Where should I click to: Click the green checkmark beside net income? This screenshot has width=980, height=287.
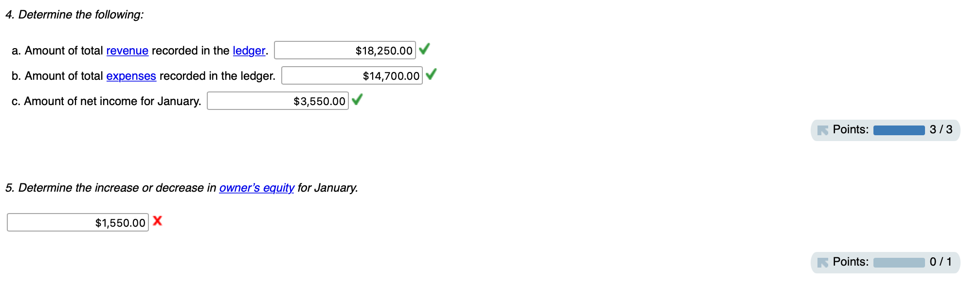(x=358, y=101)
